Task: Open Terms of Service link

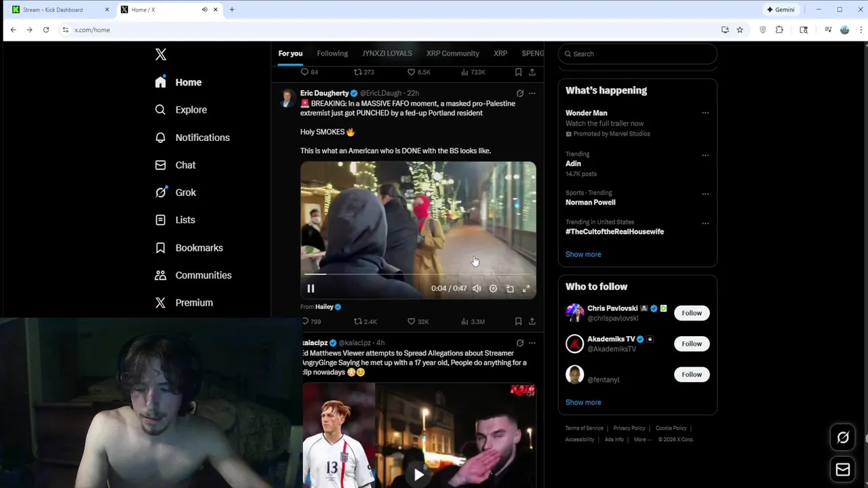Action: [584, 428]
